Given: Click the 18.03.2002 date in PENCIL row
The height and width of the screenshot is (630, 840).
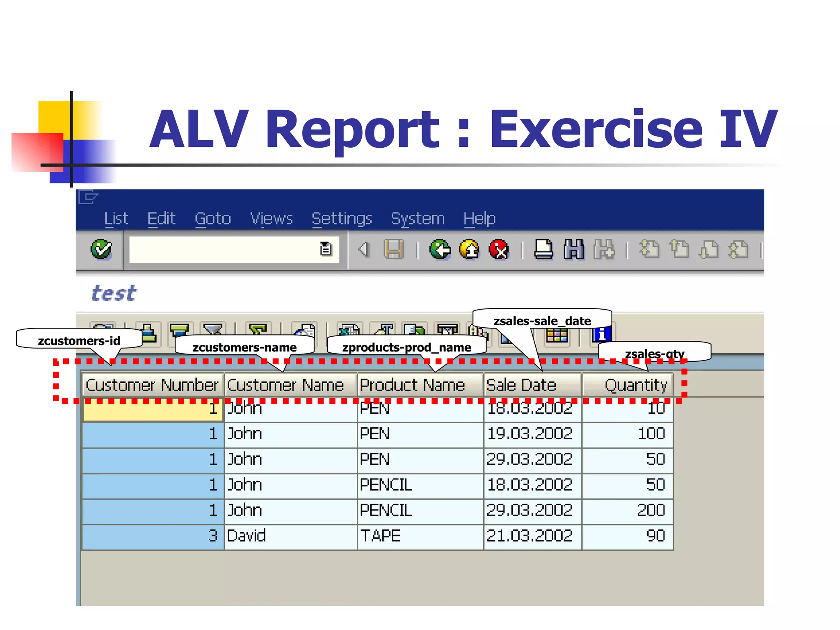Looking at the screenshot, I should coord(533,485).
